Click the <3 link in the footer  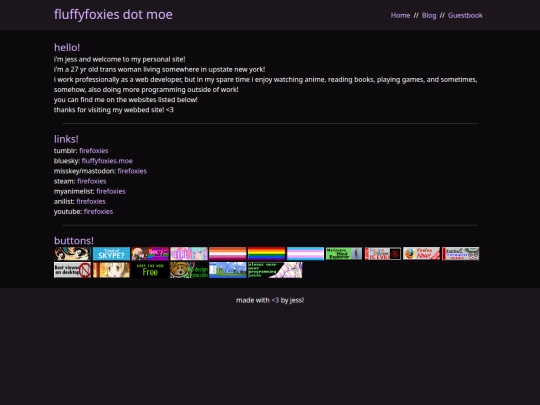(275, 300)
